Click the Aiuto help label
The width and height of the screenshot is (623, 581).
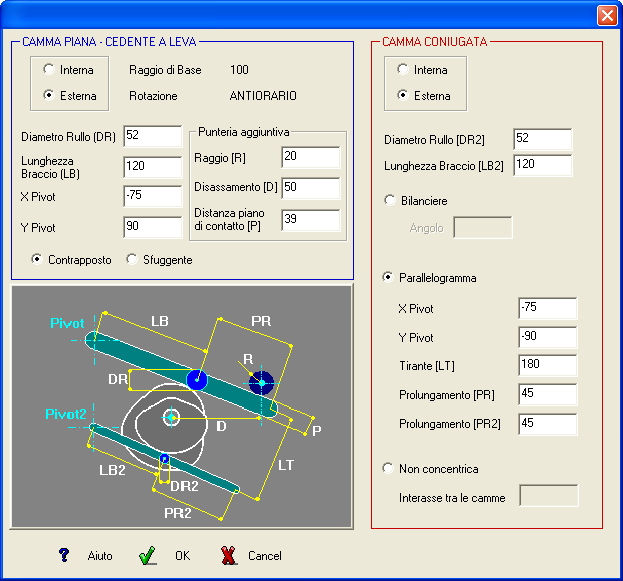click(100, 555)
